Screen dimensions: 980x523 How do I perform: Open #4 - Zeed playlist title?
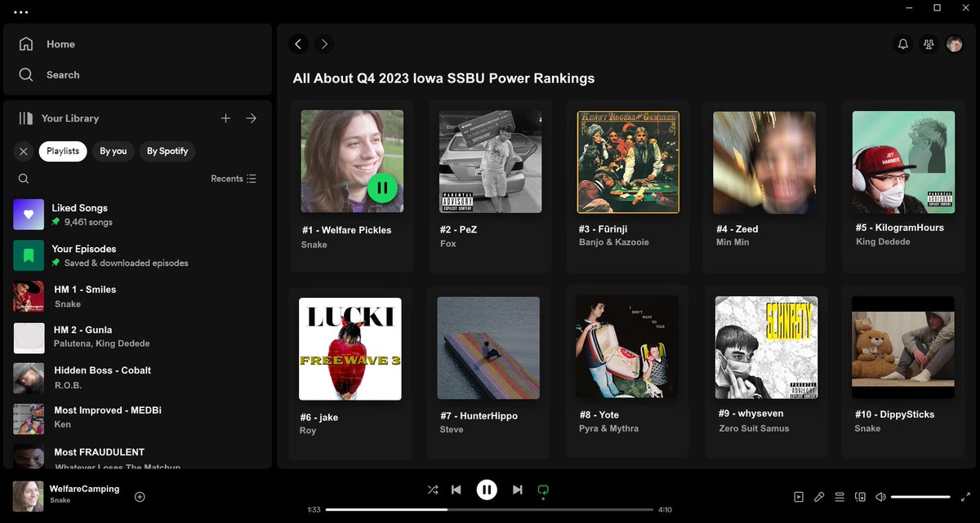click(x=737, y=229)
